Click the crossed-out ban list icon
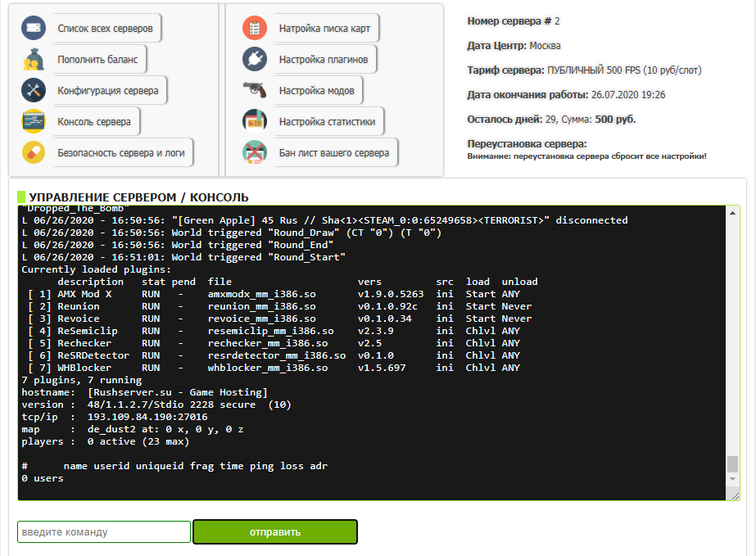 pos(255,152)
